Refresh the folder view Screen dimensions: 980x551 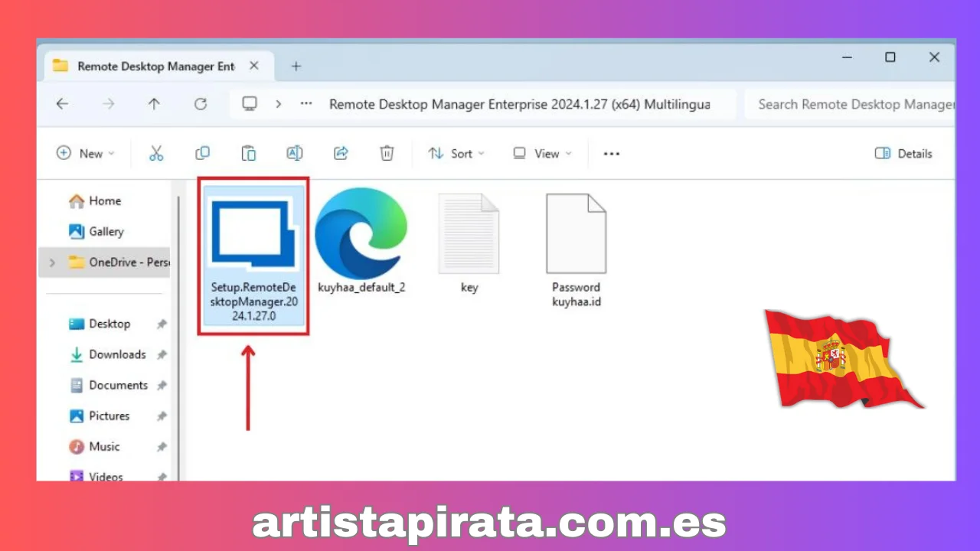click(x=201, y=104)
